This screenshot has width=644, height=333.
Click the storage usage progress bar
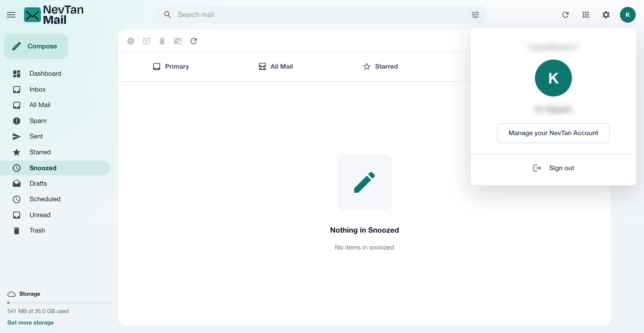(x=59, y=303)
